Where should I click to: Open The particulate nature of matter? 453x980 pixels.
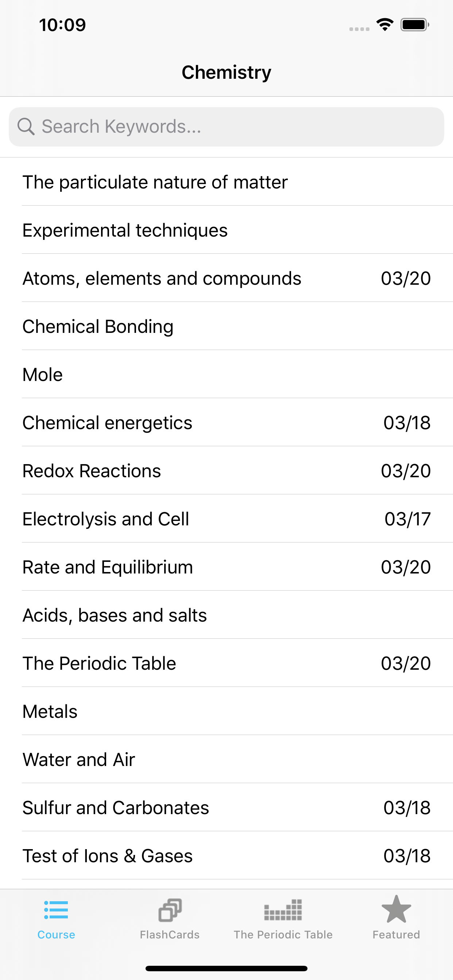pyautogui.click(x=226, y=182)
